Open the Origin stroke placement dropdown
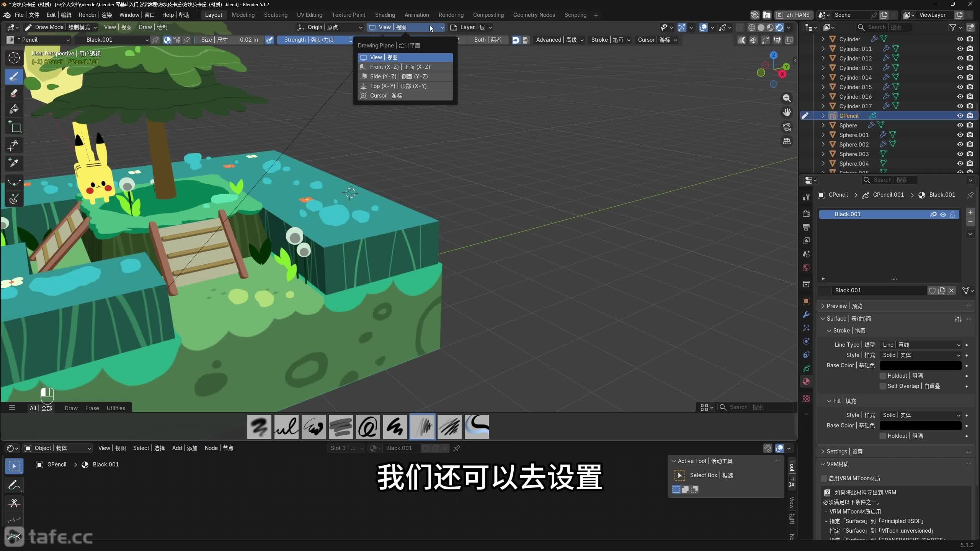This screenshot has width=980, height=551. 330,27
